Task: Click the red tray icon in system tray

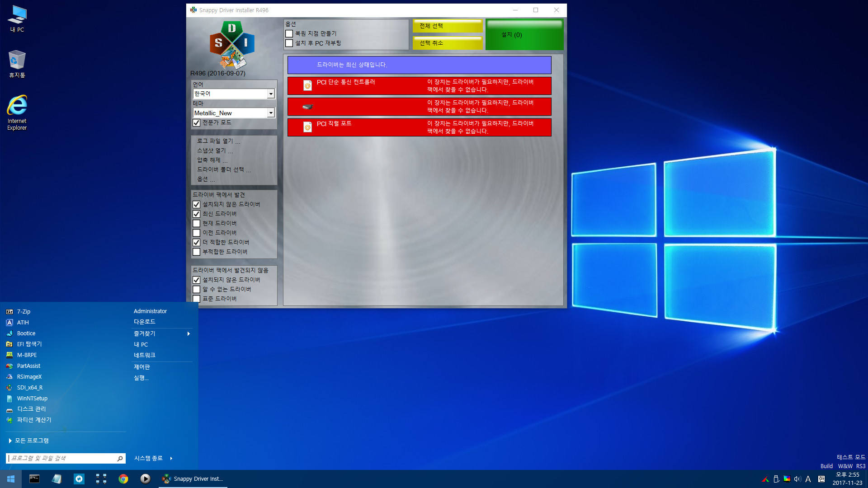Action: point(765,479)
